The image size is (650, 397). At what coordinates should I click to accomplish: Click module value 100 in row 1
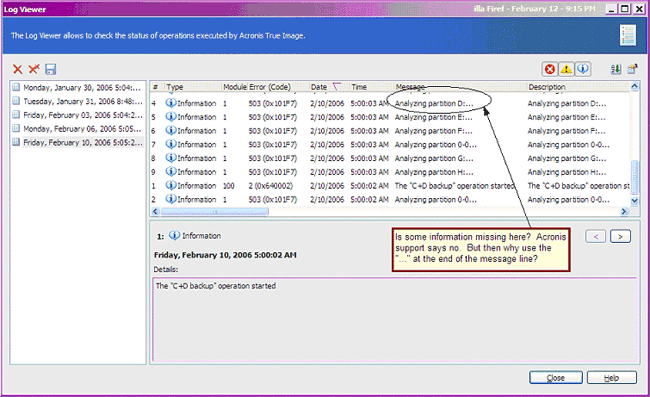coord(229,186)
